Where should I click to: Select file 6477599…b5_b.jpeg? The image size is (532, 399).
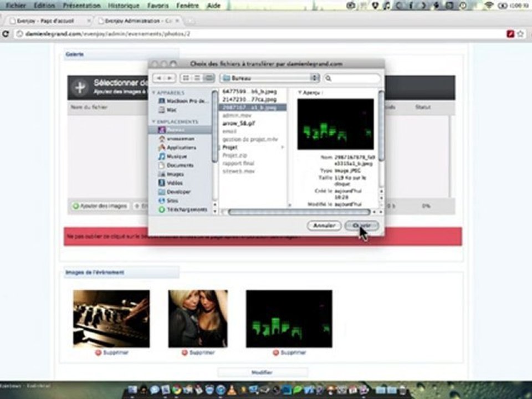(x=250, y=91)
